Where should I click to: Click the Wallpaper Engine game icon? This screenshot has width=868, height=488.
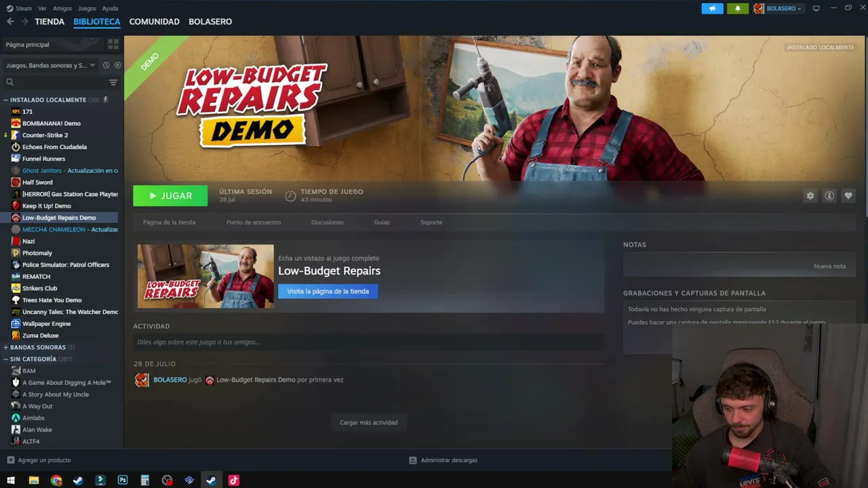(16, 324)
